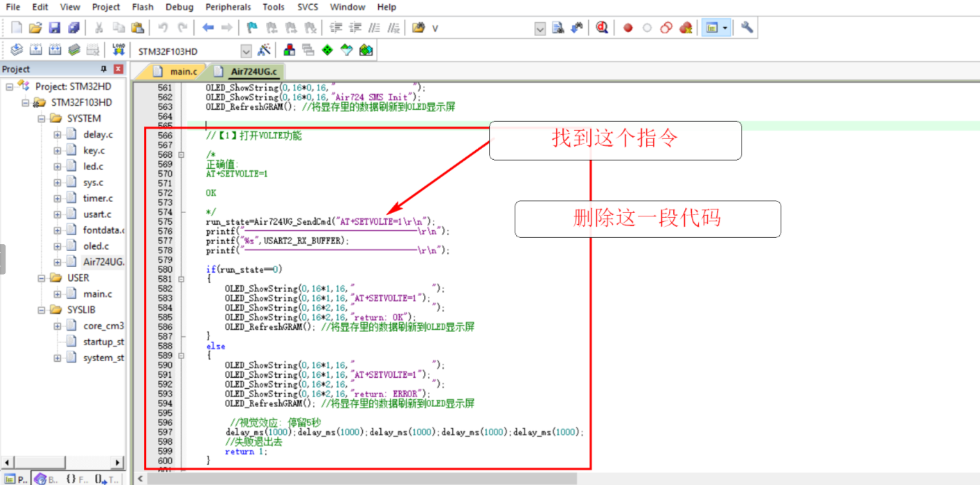Insert breakpoint with red dot
Screen dimensions: 980x485
628,28
